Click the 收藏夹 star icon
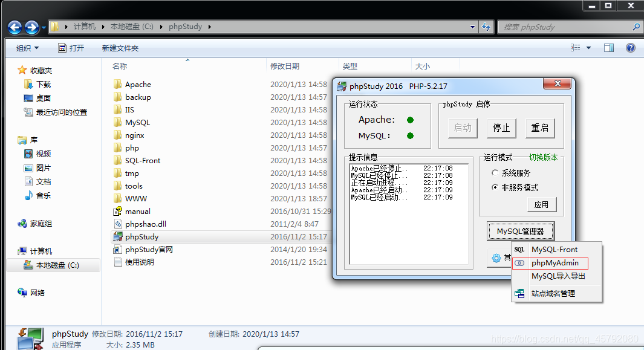Image resolution: width=644 pixels, height=350 pixels. pos(22,70)
